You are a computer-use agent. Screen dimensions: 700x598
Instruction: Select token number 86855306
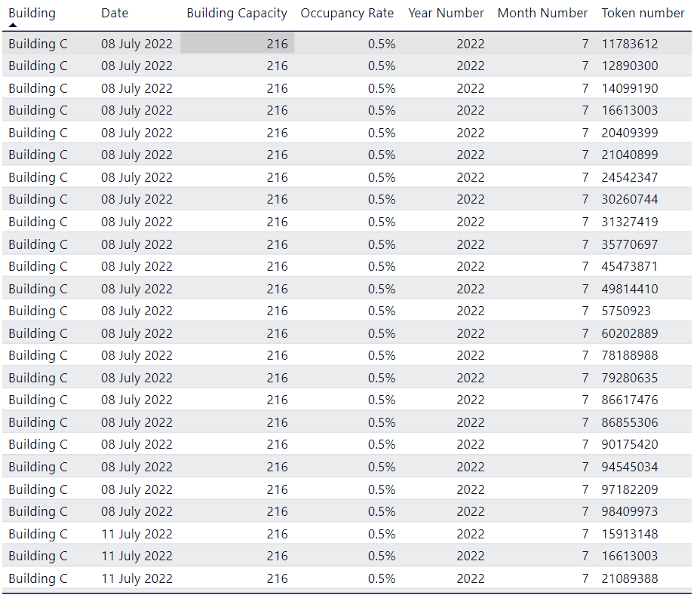[629, 422]
